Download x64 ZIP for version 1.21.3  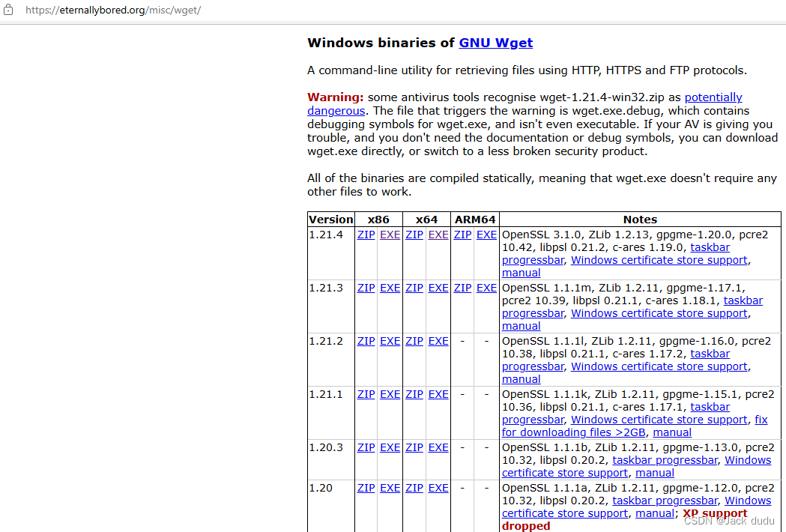(414, 288)
